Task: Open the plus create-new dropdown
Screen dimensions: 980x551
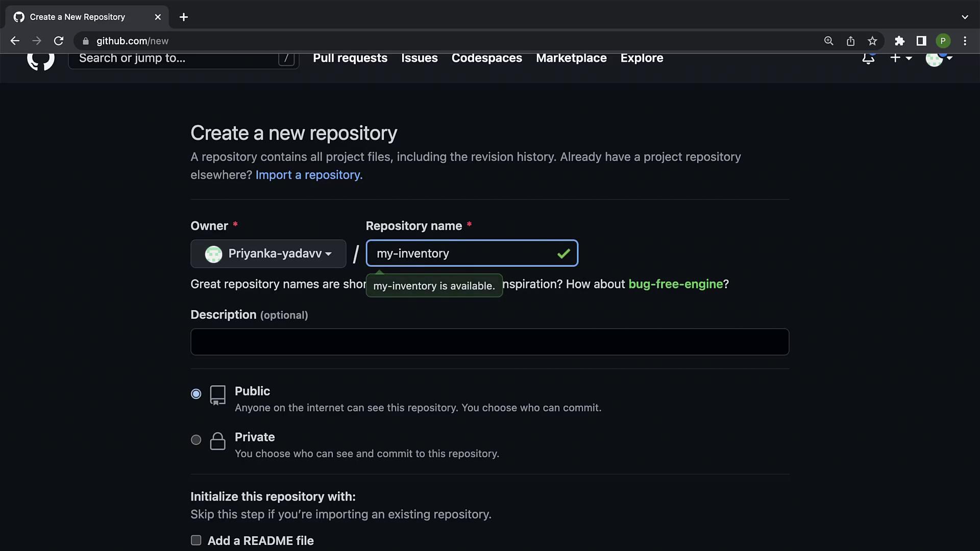Action: tap(901, 58)
